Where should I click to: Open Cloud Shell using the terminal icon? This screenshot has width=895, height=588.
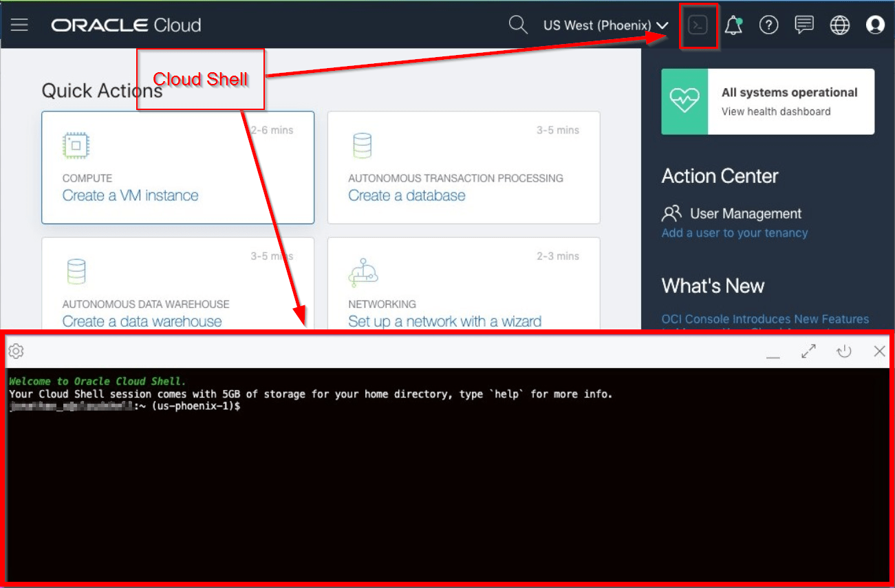(x=698, y=25)
